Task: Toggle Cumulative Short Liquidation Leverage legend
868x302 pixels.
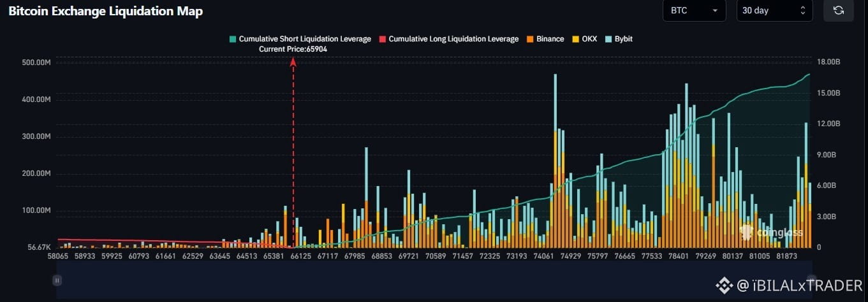Action: [300, 39]
